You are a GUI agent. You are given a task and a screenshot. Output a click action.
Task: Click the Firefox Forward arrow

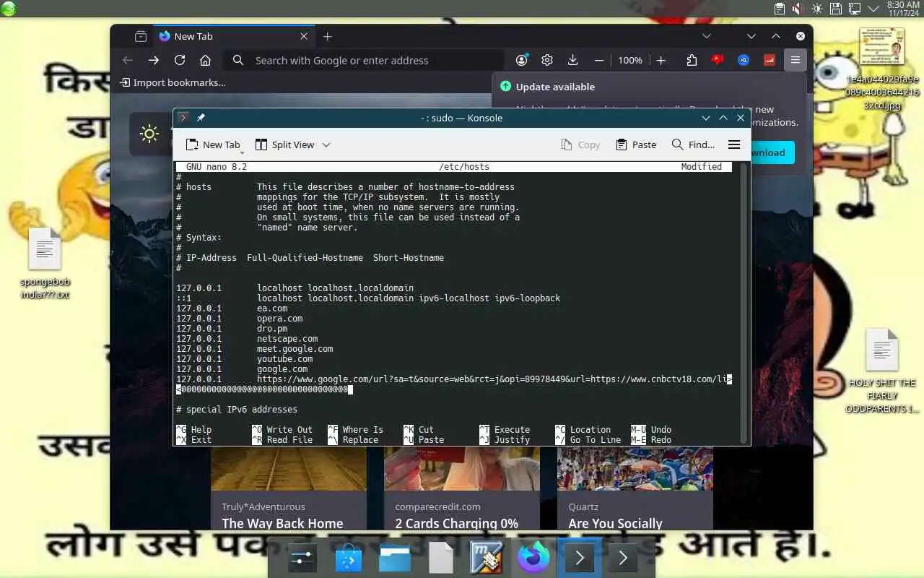tap(153, 61)
